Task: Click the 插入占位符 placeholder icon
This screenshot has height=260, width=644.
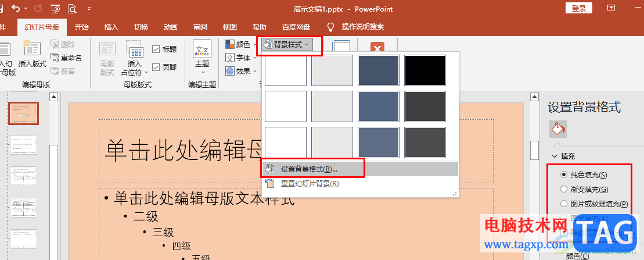Action: [134, 49]
